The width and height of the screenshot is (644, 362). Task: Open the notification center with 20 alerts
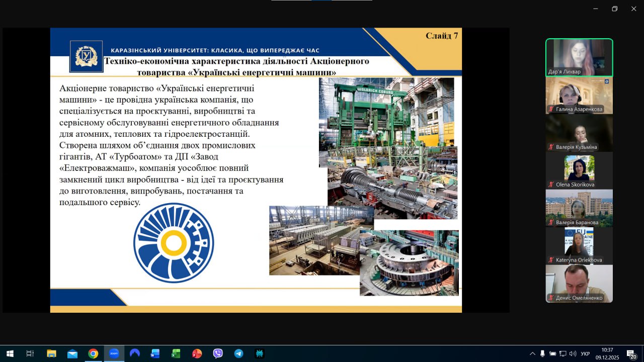coord(631,353)
